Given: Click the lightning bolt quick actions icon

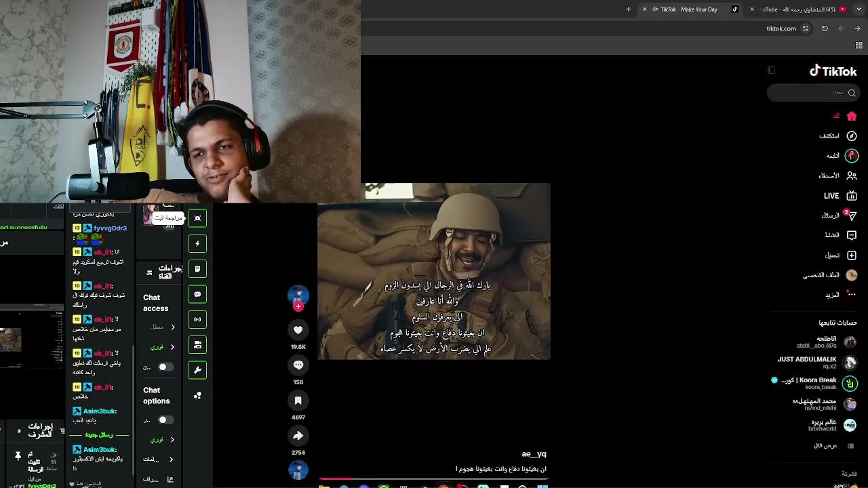Looking at the screenshot, I should pos(197,243).
